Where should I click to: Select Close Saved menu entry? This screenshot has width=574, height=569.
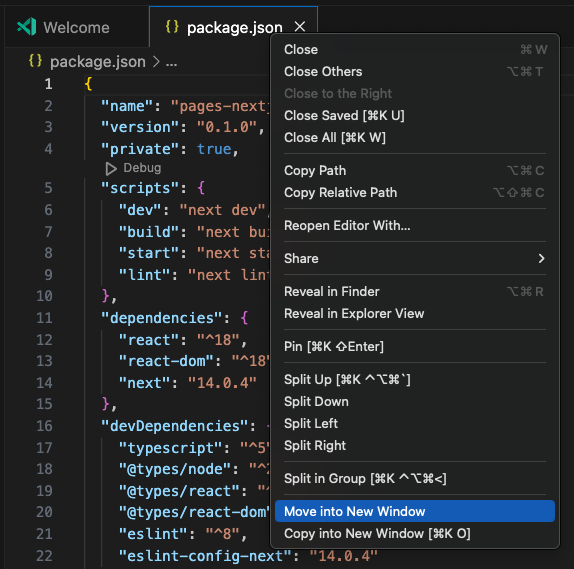pos(415,115)
